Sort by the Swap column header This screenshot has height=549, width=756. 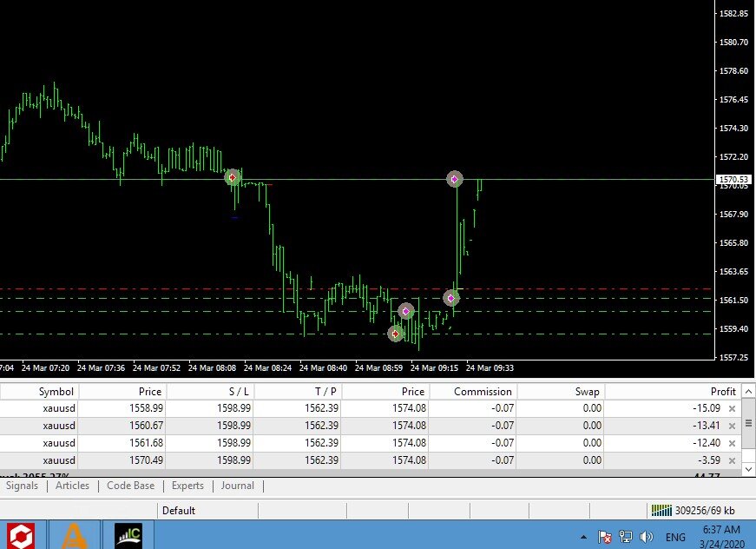(561, 391)
